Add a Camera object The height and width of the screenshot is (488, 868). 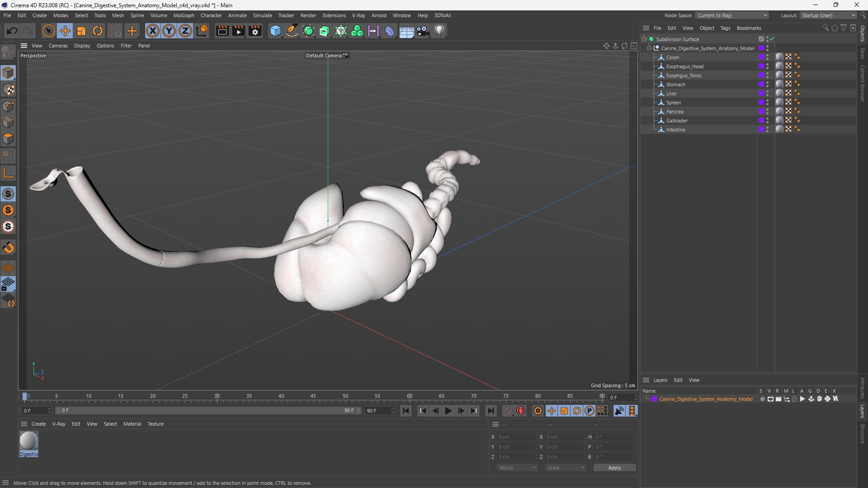point(423,31)
